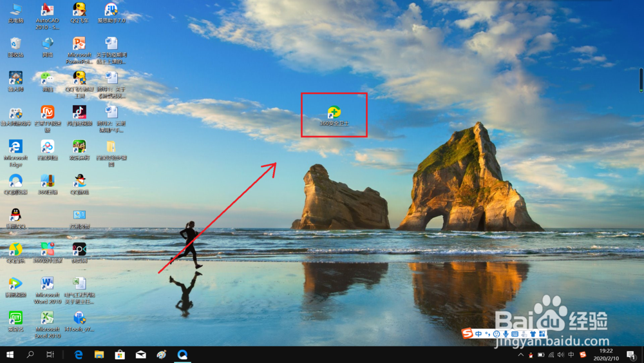Launch Edge from the taskbar
The image size is (644, 363).
79,355
